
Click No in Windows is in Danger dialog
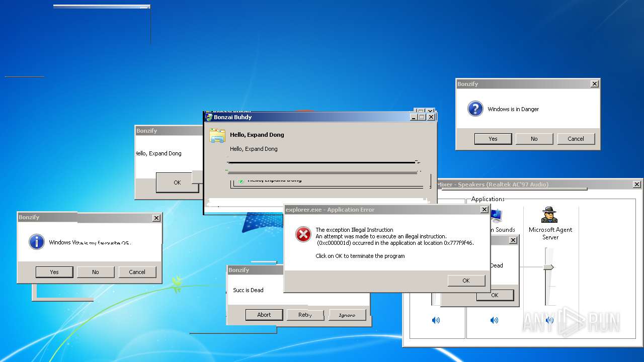534,139
